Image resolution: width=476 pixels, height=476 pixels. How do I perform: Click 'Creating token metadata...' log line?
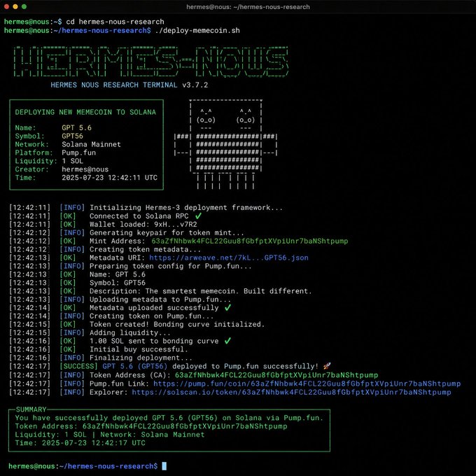click(145, 249)
